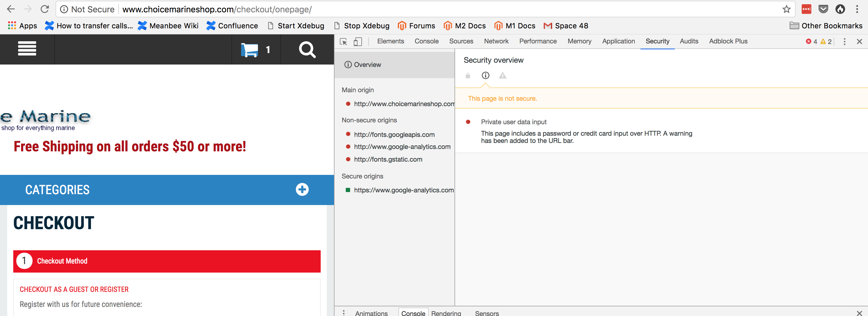Viewport: 868px width, 316px height.
Task: Select http://fonts.googleapis.com non-secure origin
Action: coord(394,134)
